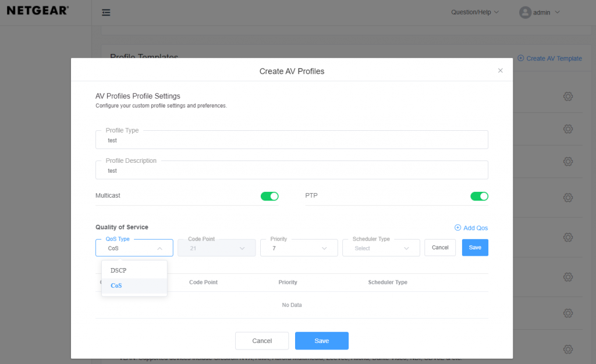596x364 pixels.
Task: Click the Profile Type text field
Action: 291,140
